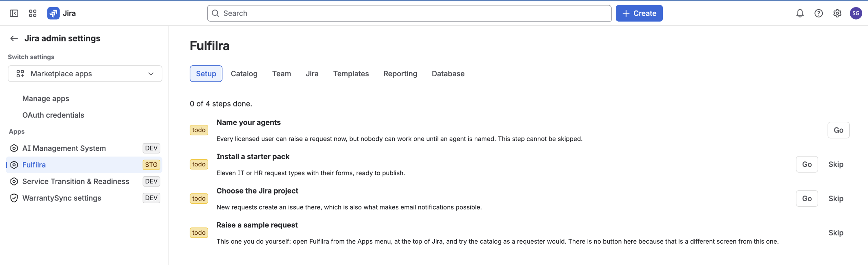Skip the Install a starter pack step
The height and width of the screenshot is (265, 868).
point(836,164)
